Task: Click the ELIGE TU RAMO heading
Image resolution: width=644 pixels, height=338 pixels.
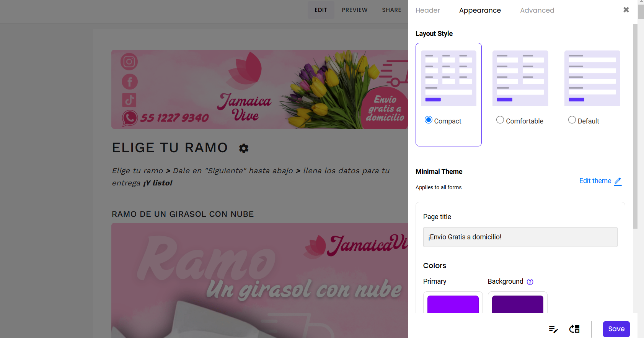Action: tap(170, 148)
